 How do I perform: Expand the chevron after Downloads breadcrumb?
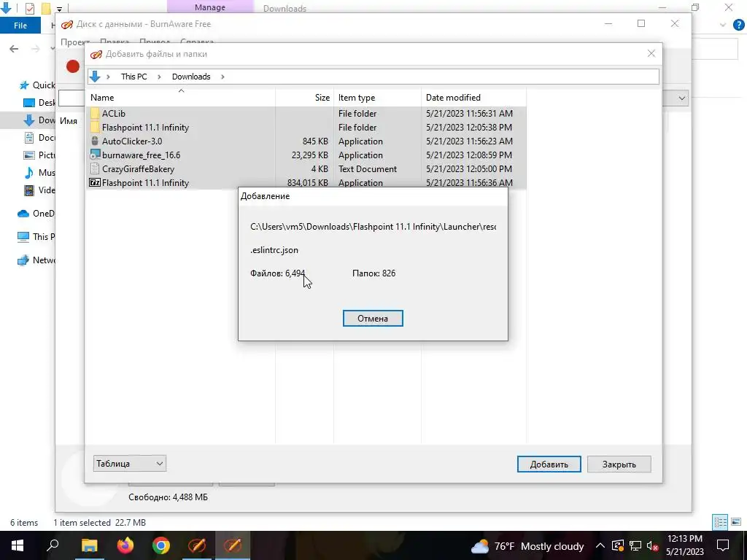[222, 77]
